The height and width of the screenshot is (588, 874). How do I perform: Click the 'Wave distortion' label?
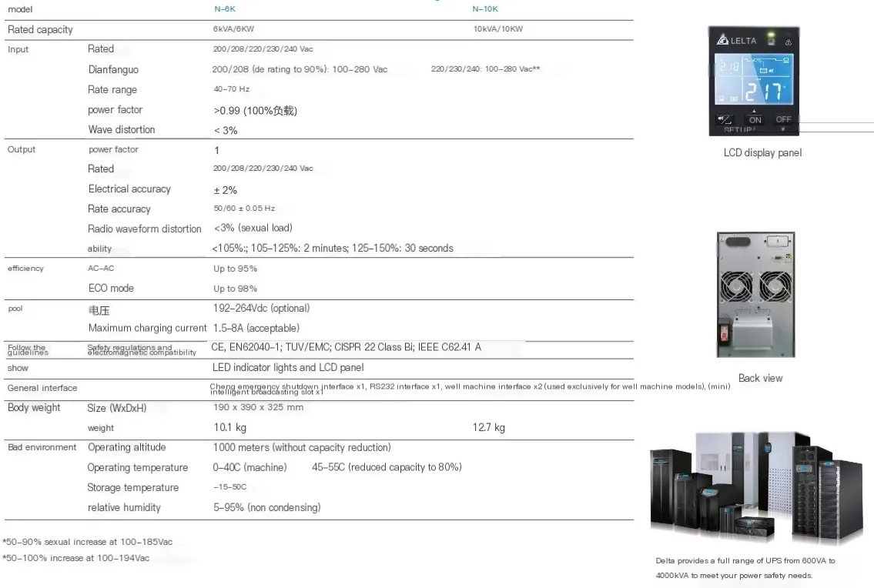(x=122, y=129)
